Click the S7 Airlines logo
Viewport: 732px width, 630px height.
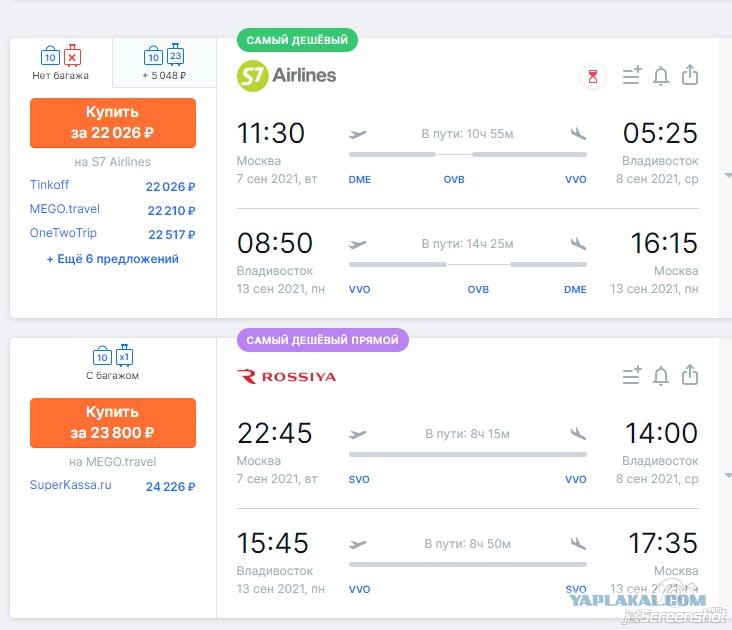(x=286, y=76)
